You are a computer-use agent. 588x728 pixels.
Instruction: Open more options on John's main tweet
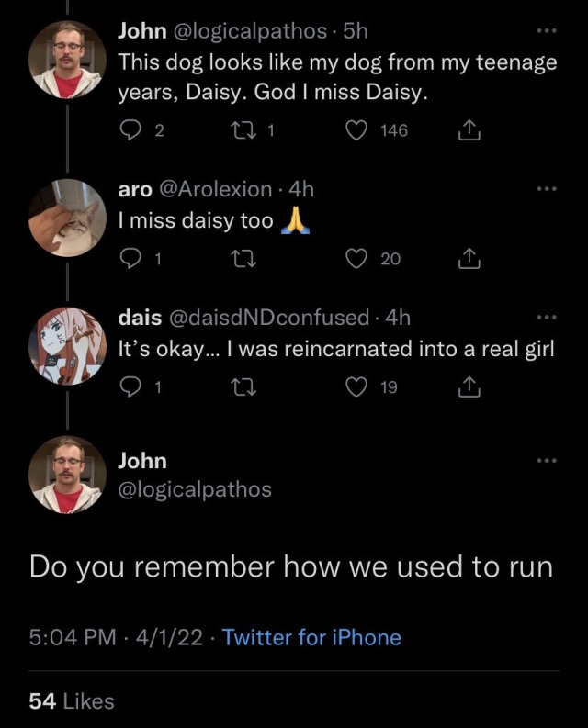tap(547, 461)
